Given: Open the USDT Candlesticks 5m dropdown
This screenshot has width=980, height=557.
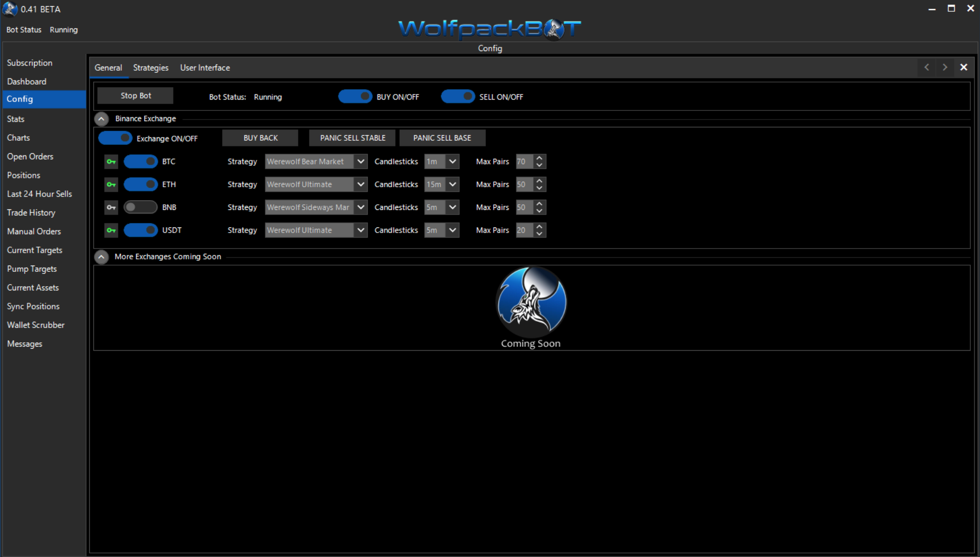Looking at the screenshot, I should click(x=442, y=230).
